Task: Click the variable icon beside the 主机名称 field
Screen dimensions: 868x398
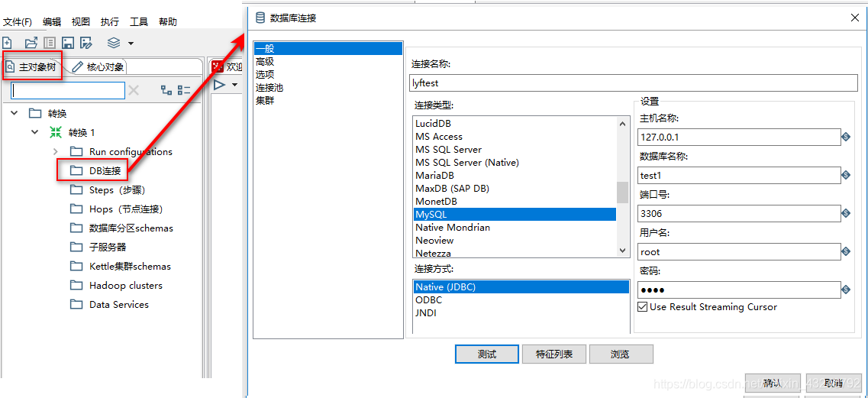Action: [845, 137]
